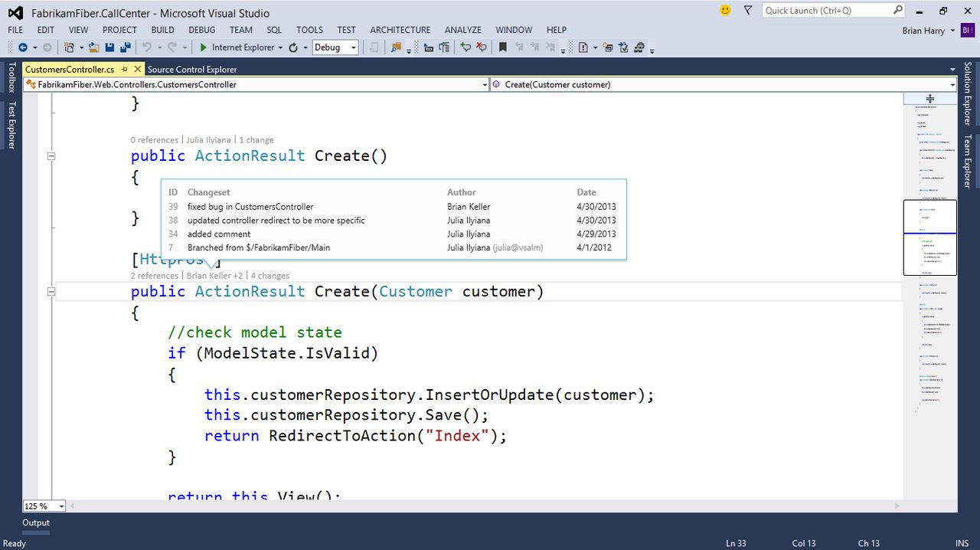Click the last icon on the toolbar row

639,47
